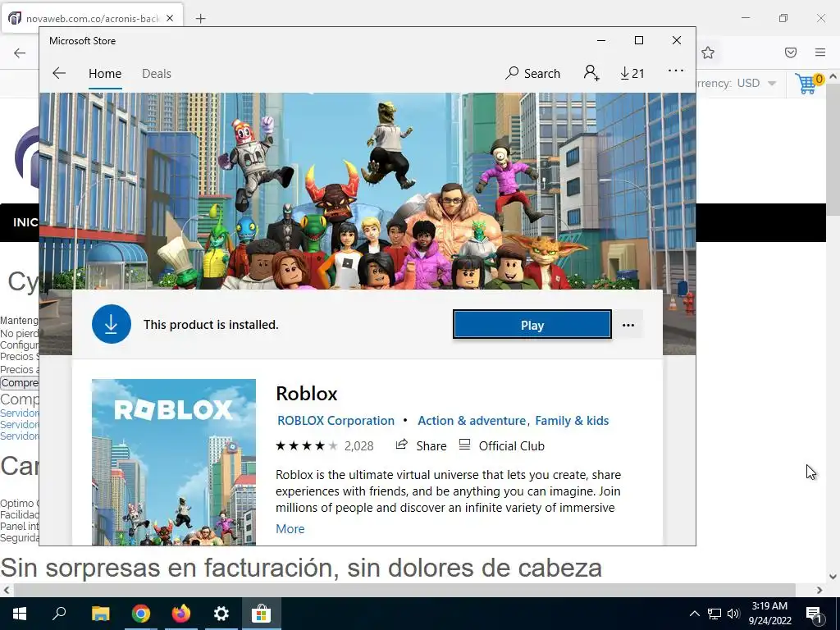Go back using Microsoft Store back arrow
The height and width of the screenshot is (630, 840).
point(59,73)
